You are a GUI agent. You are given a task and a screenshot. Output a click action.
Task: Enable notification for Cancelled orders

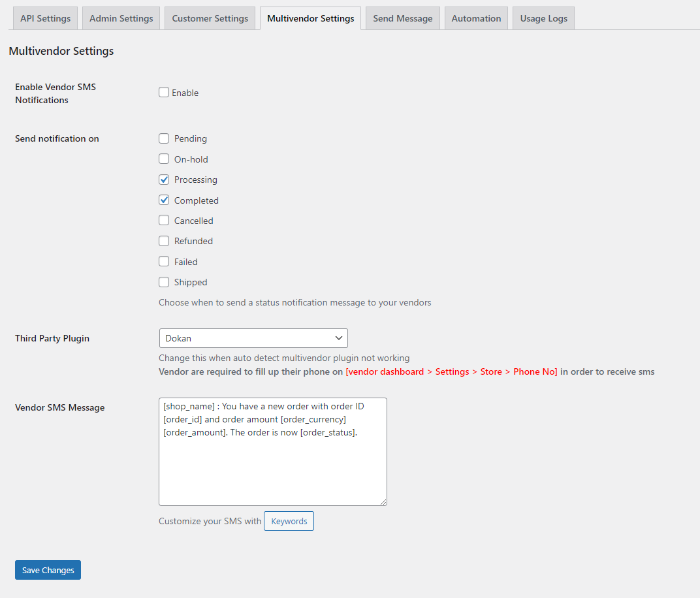point(164,221)
